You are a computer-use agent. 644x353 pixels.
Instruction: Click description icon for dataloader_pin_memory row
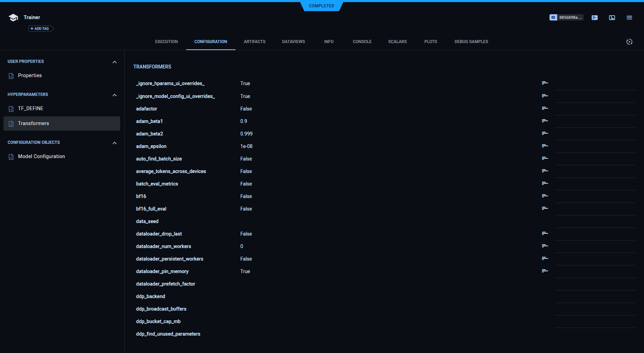pos(545,271)
